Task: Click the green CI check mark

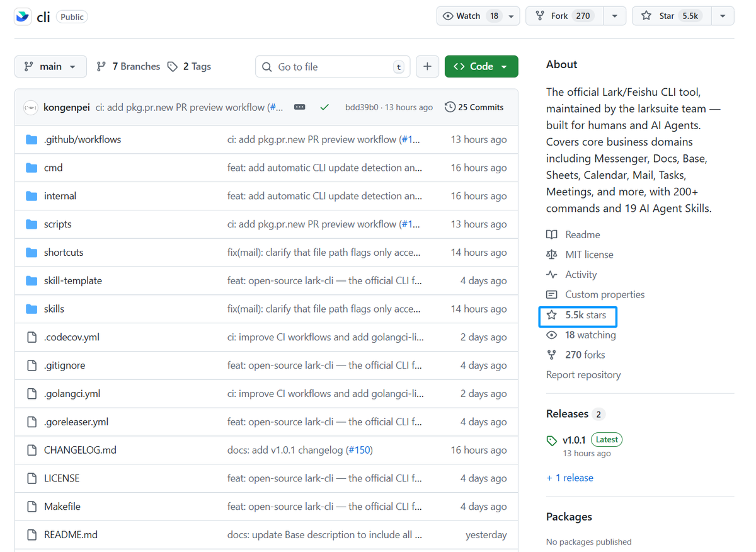Action: click(324, 107)
